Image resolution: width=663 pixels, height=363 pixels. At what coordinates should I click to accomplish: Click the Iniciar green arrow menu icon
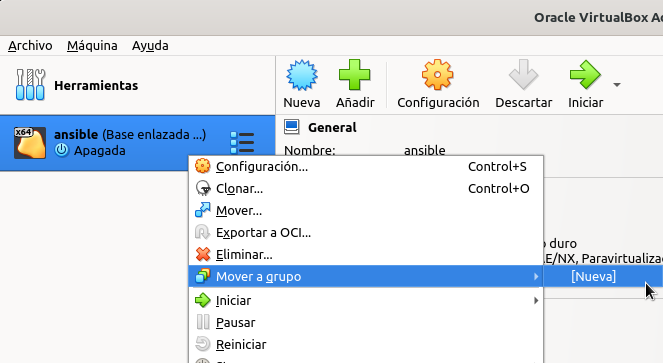[x=203, y=300]
